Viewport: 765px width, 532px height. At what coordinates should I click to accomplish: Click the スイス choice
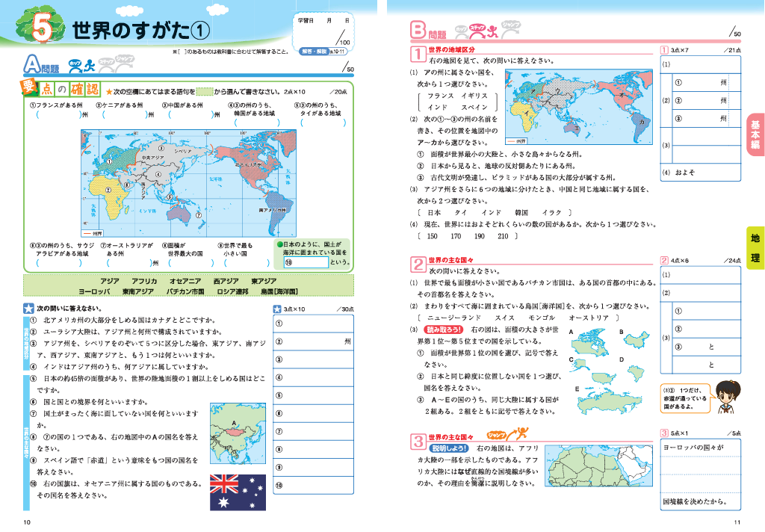504,318
